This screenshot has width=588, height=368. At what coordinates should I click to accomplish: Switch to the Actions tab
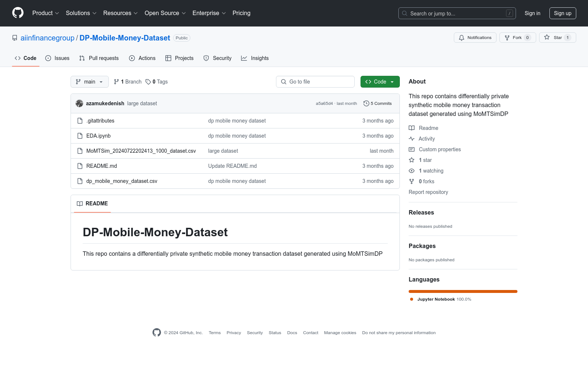click(142, 58)
